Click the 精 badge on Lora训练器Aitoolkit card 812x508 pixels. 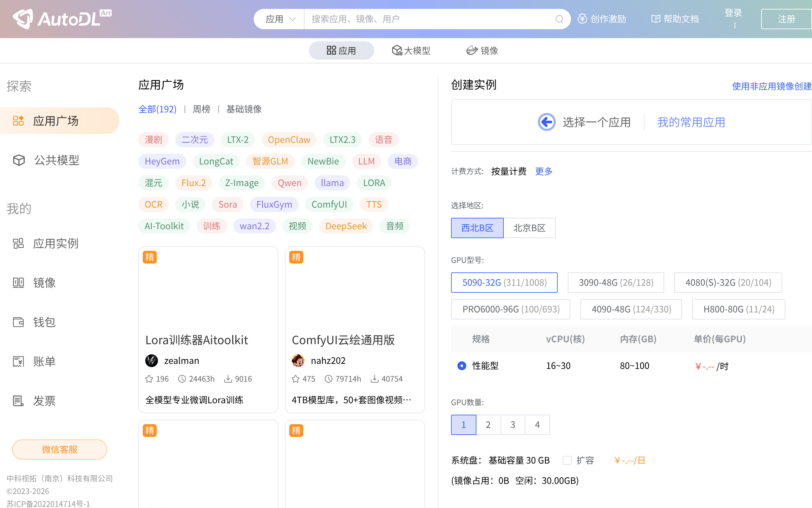pyautogui.click(x=150, y=257)
